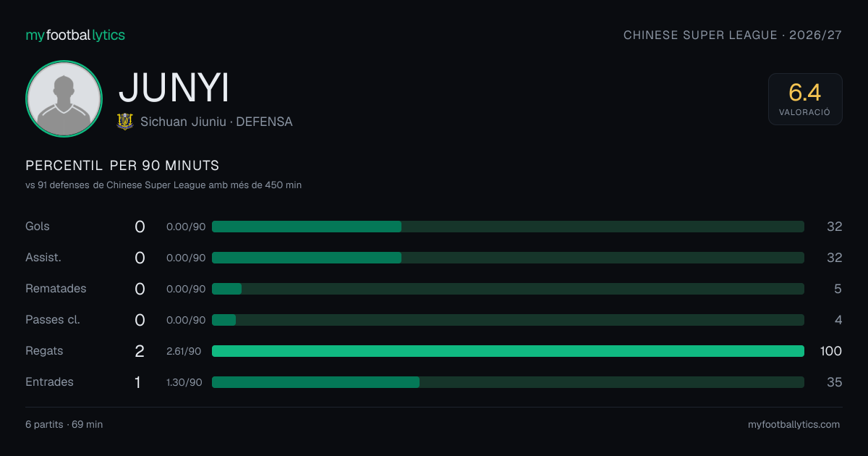Image resolution: width=868 pixels, height=456 pixels.
Task: Select the Entrades percentile bar
Action: point(508,382)
